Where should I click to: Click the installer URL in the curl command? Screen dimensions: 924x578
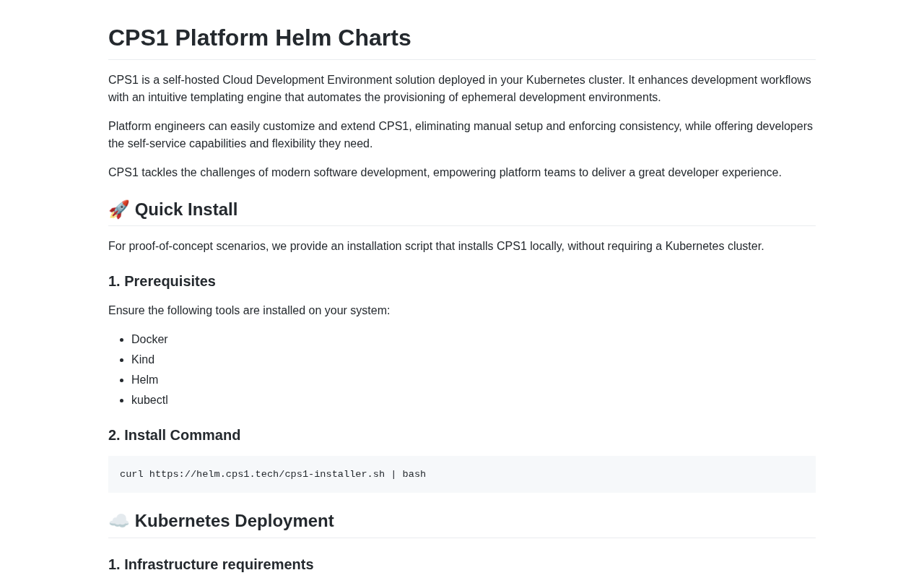267,475
